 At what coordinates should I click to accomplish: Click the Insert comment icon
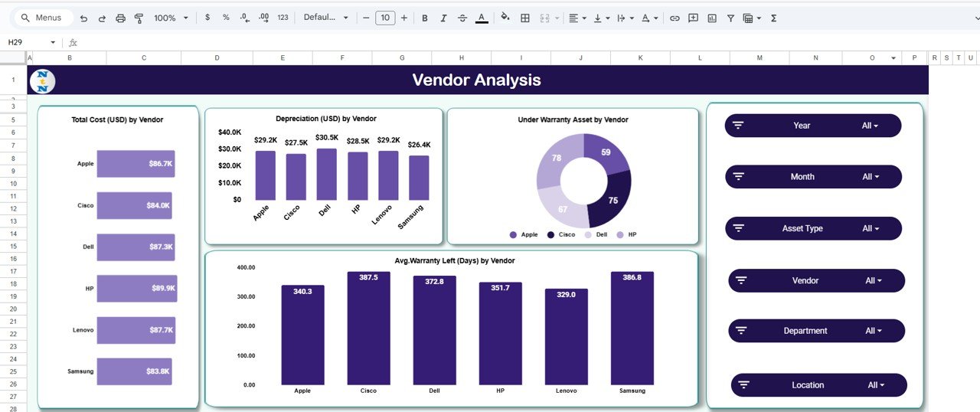(x=693, y=18)
